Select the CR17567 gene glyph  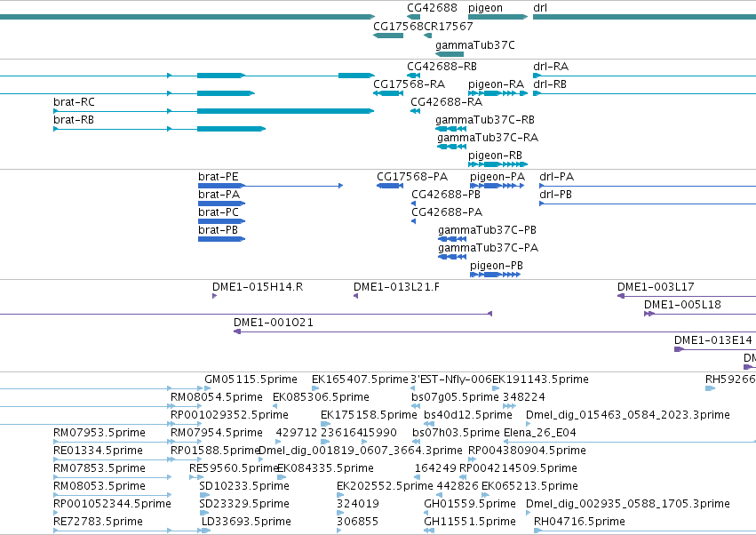(x=427, y=36)
